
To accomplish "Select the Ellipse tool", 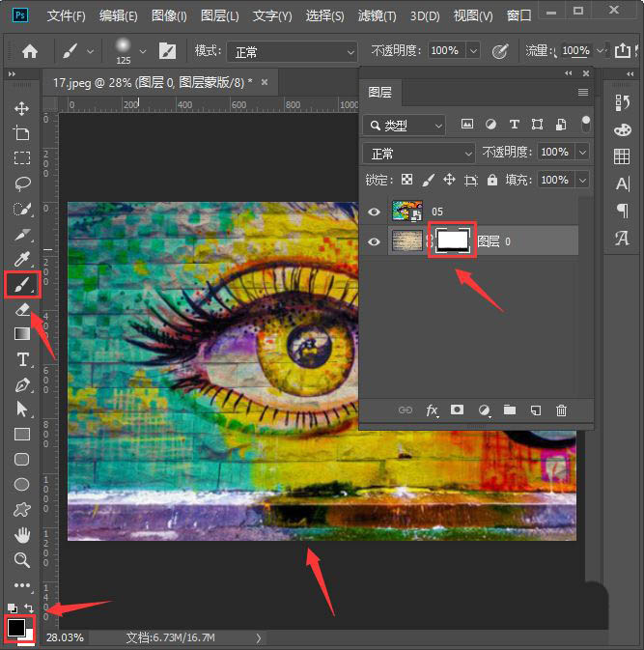I will pos(22,484).
